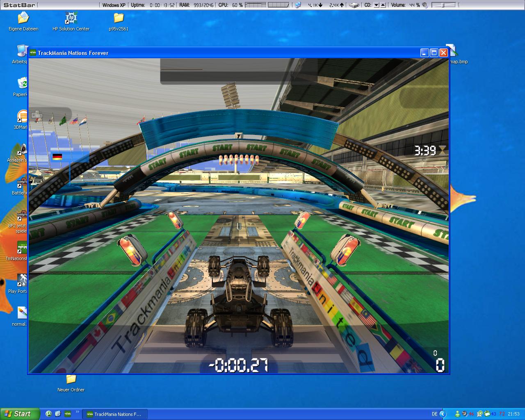Screen dimensions: 525x420
Task: Click the Windows XP label in StatBar
Action: (x=114, y=5)
